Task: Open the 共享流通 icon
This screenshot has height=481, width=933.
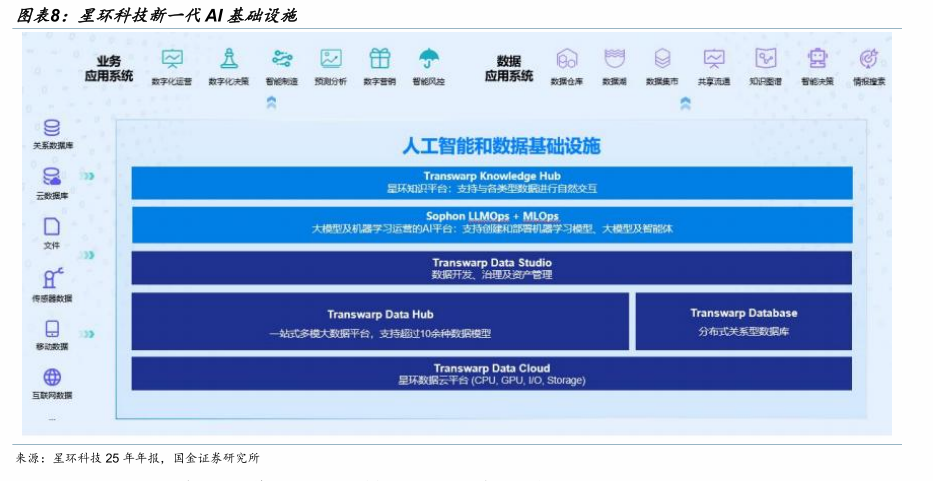Action: pos(714,58)
